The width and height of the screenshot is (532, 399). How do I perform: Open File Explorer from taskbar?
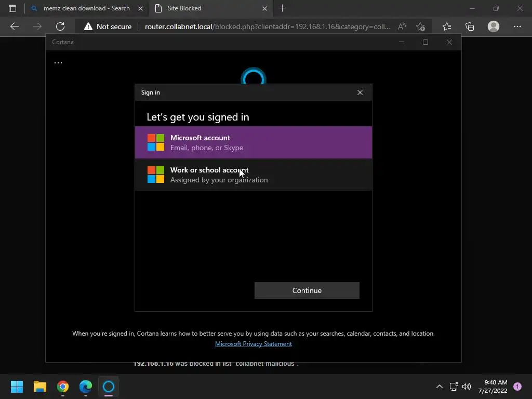(x=39, y=387)
